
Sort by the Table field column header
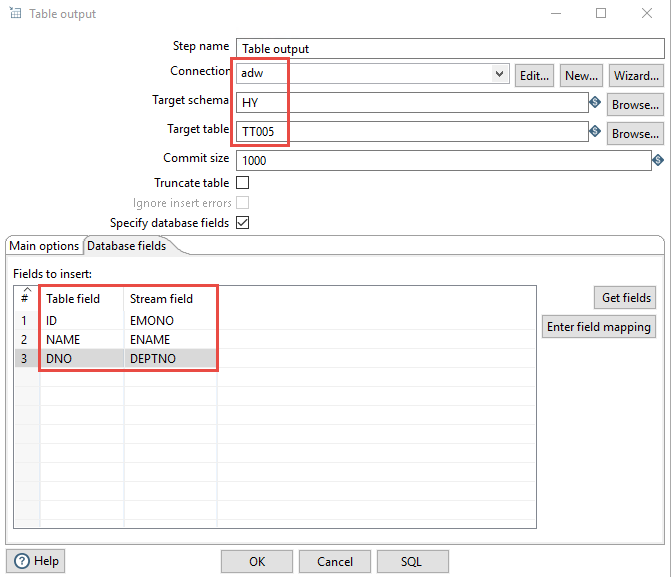80,298
